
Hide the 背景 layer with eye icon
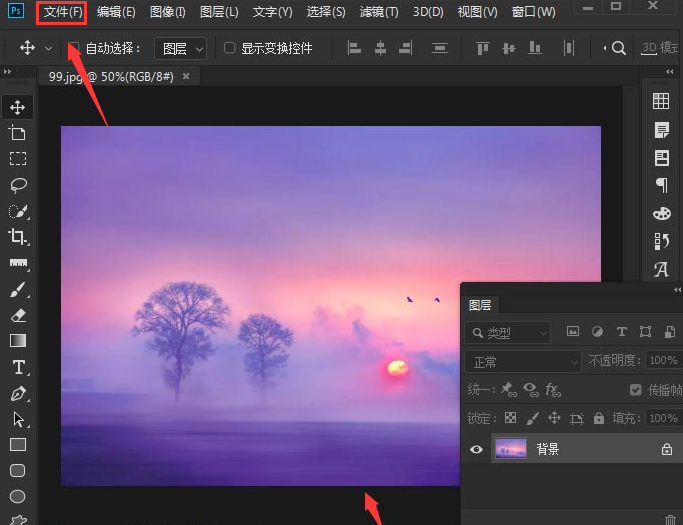[476, 449]
